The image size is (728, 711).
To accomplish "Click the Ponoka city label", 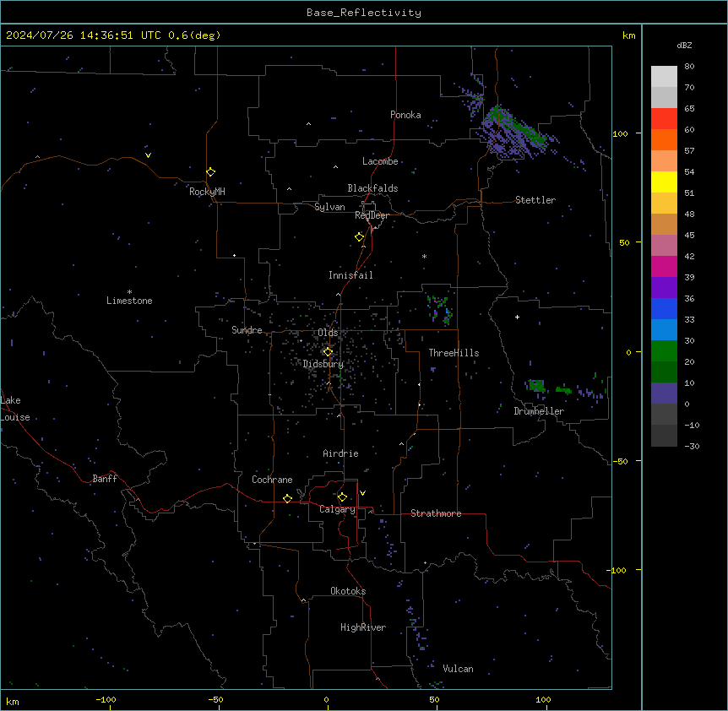I will click(x=405, y=115).
